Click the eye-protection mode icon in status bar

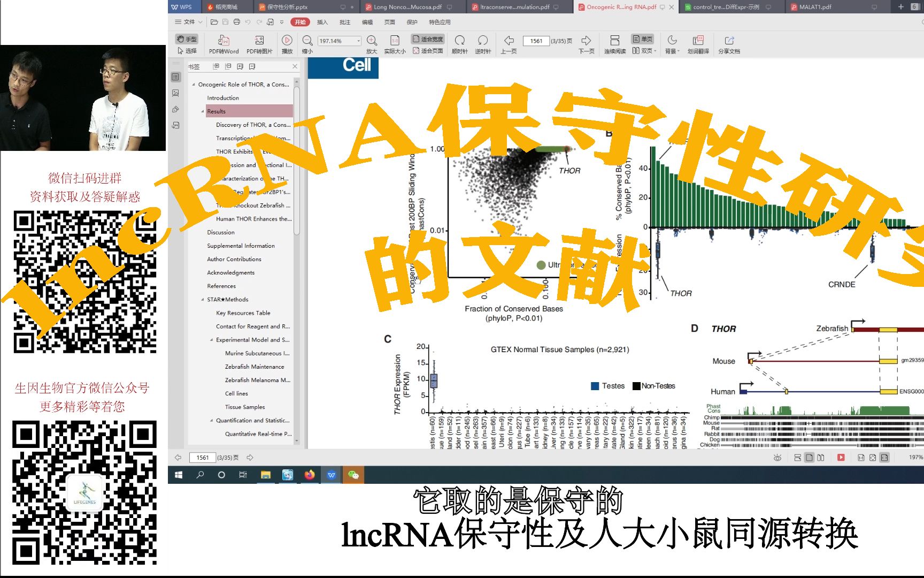click(x=777, y=458)
